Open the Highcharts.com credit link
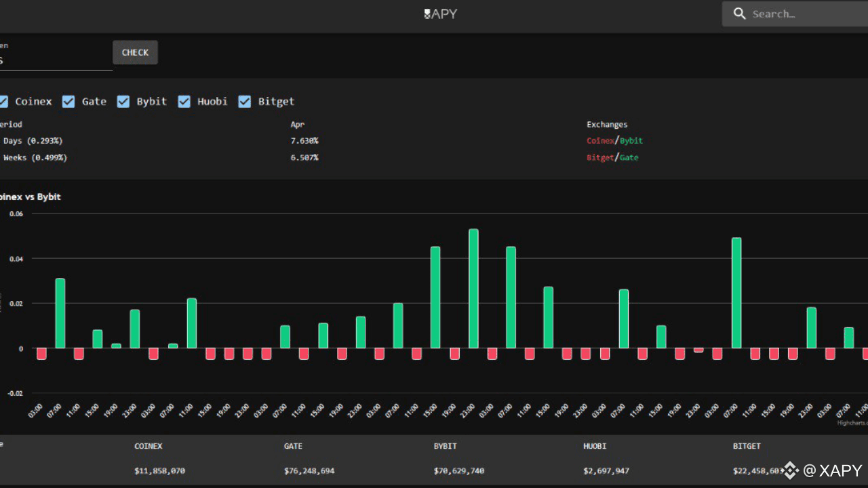Image resolution: width=868 pixels, height=488 pixels. click(x=851, y=422)
